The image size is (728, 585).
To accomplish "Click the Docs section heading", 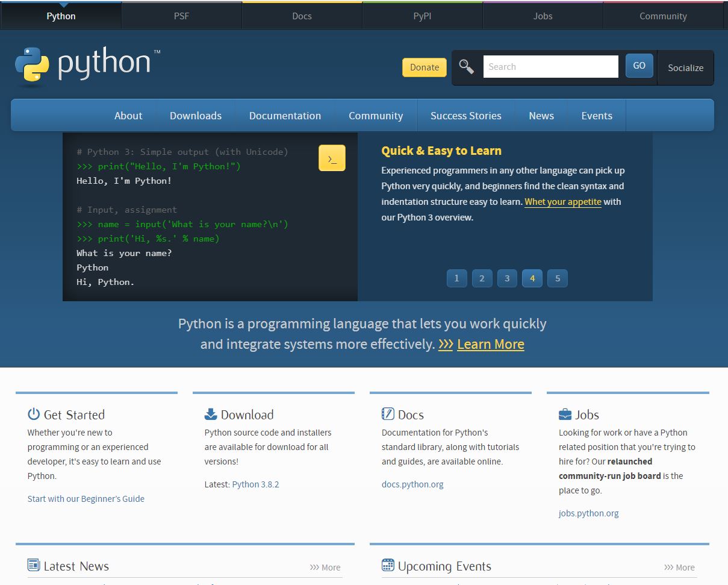I will (411, 415).
